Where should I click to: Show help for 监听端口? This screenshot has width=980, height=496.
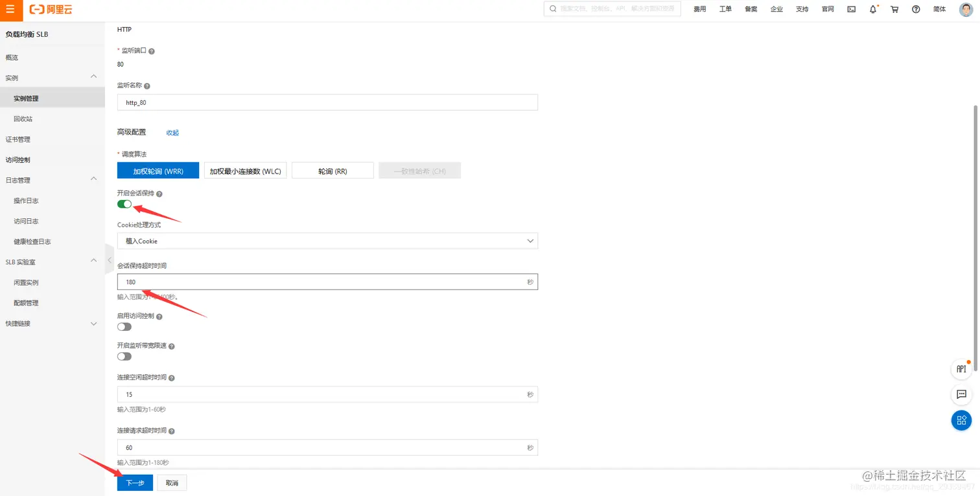[152, 51]
